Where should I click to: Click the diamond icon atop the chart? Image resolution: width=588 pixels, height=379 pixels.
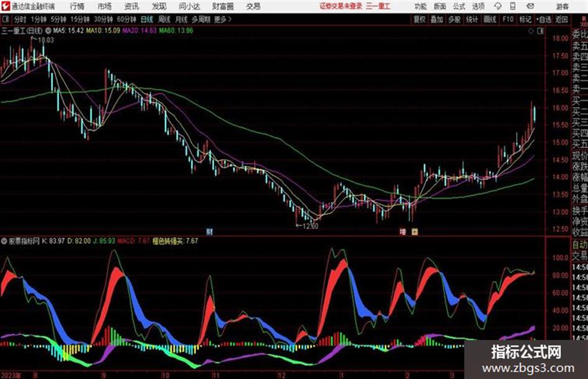click(531, 31)
